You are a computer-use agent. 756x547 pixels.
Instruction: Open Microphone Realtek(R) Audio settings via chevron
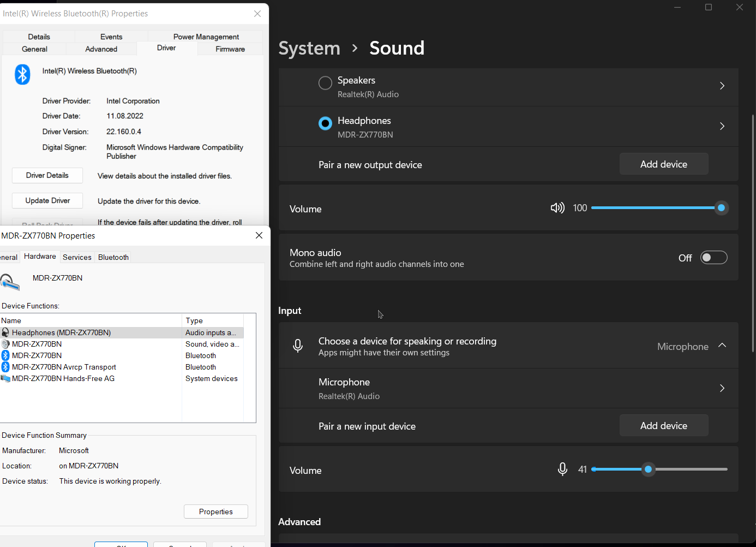(722, 388)
